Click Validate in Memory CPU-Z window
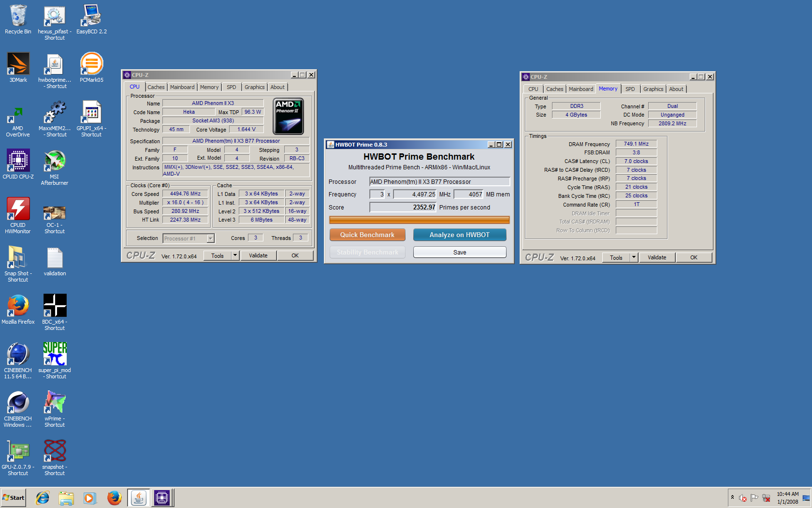Image resolution: width=812 pixels, height=508 pixels. tap(657, 257)
